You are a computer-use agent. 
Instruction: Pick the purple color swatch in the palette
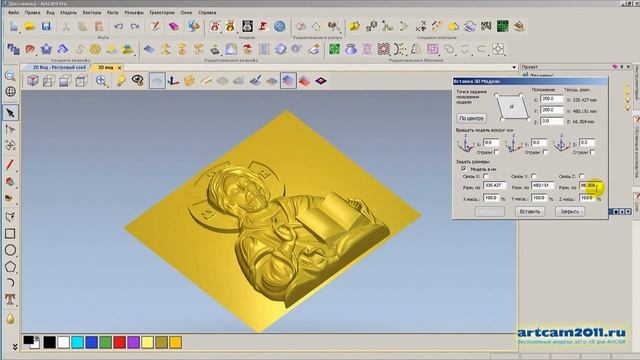point(133,342)
